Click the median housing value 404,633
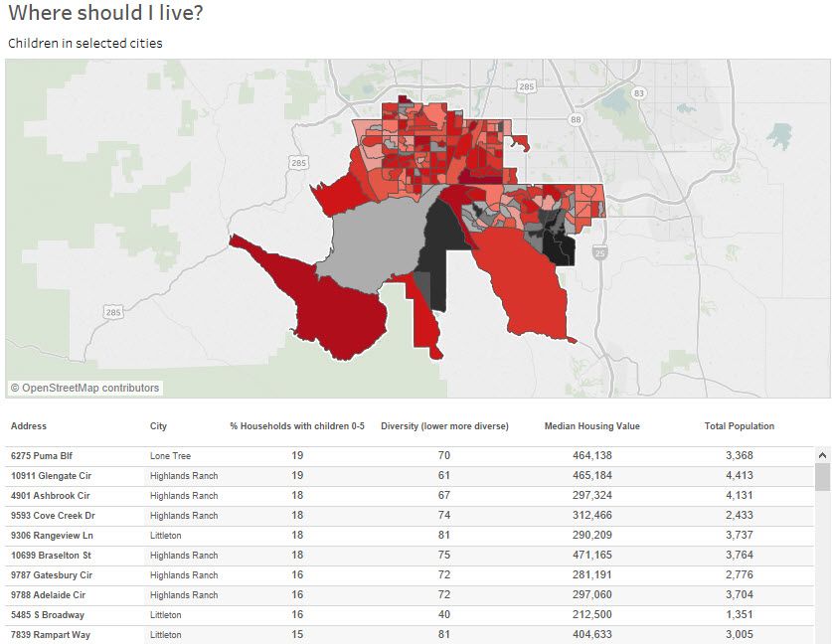832x644 pixels. (592, 634)
